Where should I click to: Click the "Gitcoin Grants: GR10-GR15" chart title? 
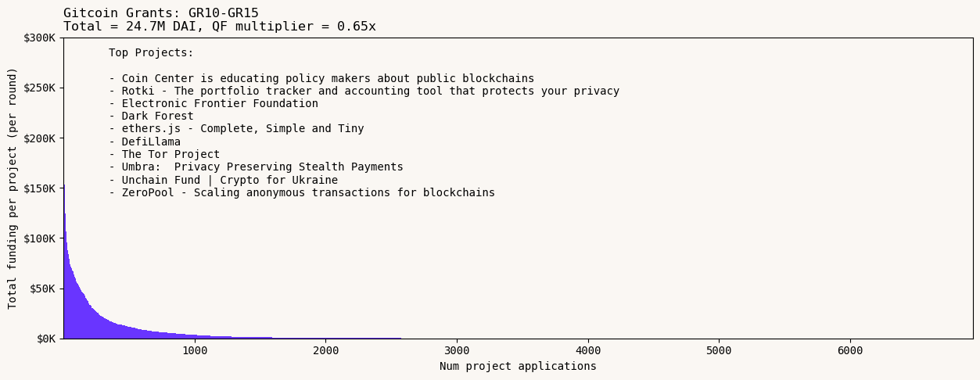click(160, 13)
